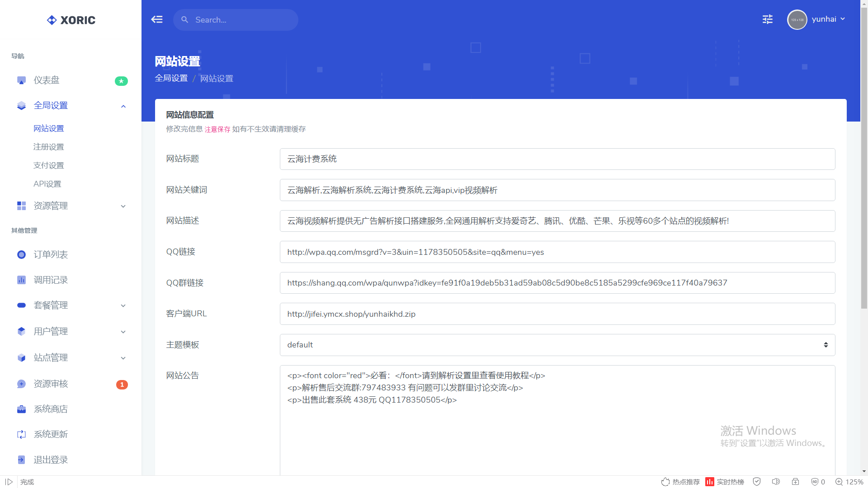Click the 网站公告 textarea
868x488 pixels.
point(557,420)
